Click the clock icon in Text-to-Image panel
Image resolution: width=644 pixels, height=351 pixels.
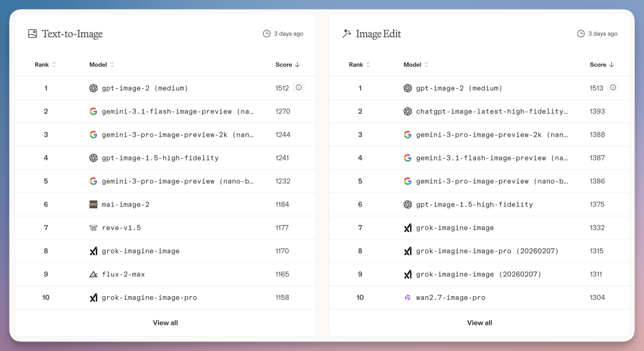coord(267,34)
